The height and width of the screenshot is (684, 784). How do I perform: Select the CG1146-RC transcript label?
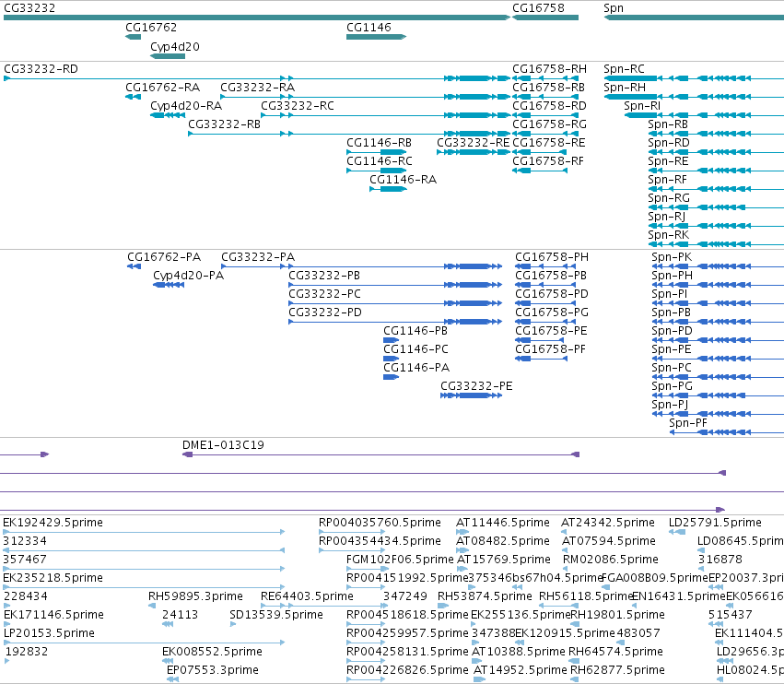pos(380,161)
